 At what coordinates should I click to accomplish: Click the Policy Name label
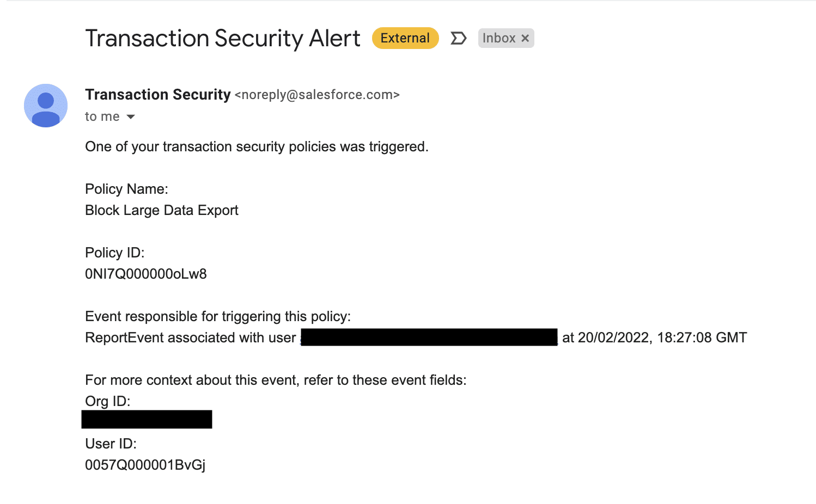[127, 189]
